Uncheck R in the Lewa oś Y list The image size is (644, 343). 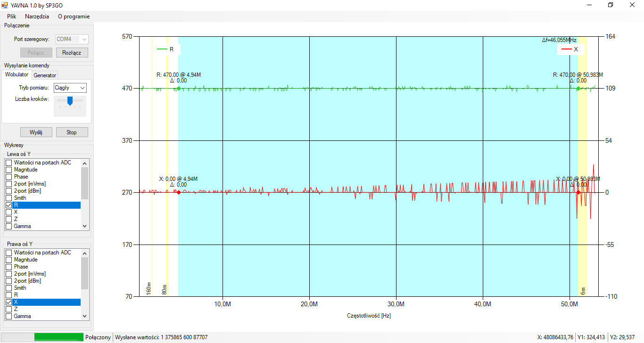8,205
